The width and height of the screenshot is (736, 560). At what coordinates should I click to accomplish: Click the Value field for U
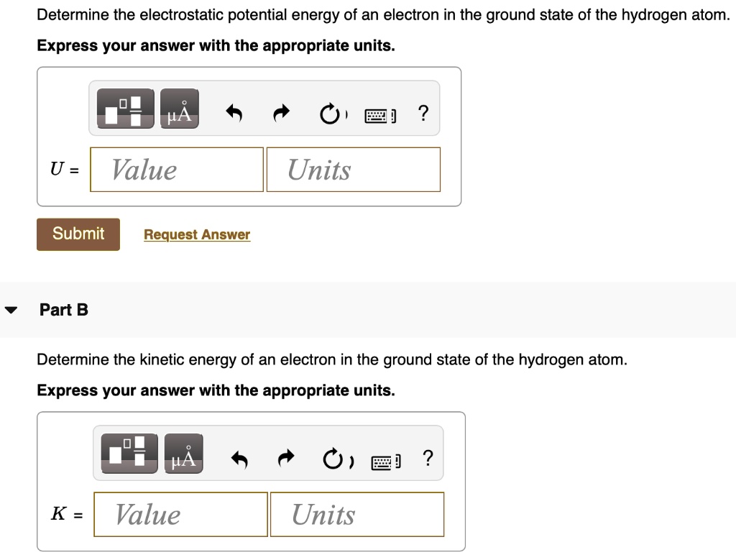tap(176, 170)
